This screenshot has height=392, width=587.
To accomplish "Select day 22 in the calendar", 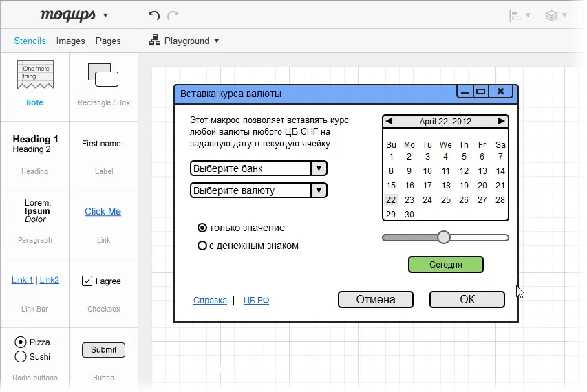I will (x=391, y=199).
